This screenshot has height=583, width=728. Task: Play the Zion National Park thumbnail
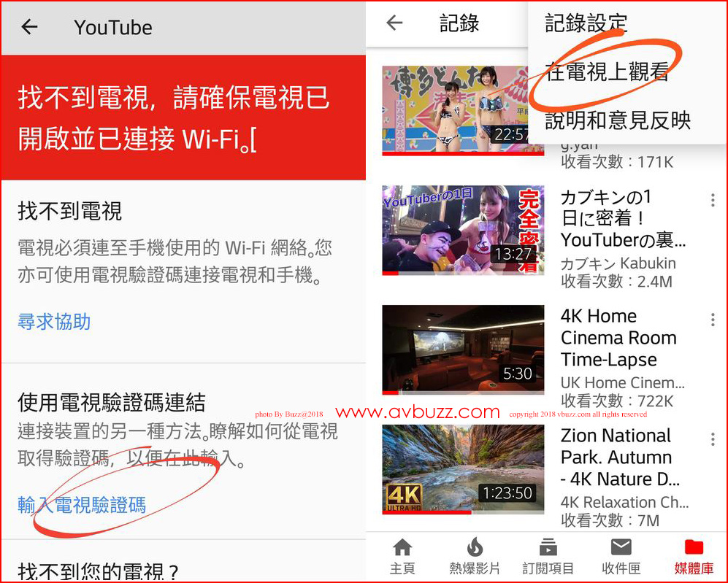tap(463, 468)
